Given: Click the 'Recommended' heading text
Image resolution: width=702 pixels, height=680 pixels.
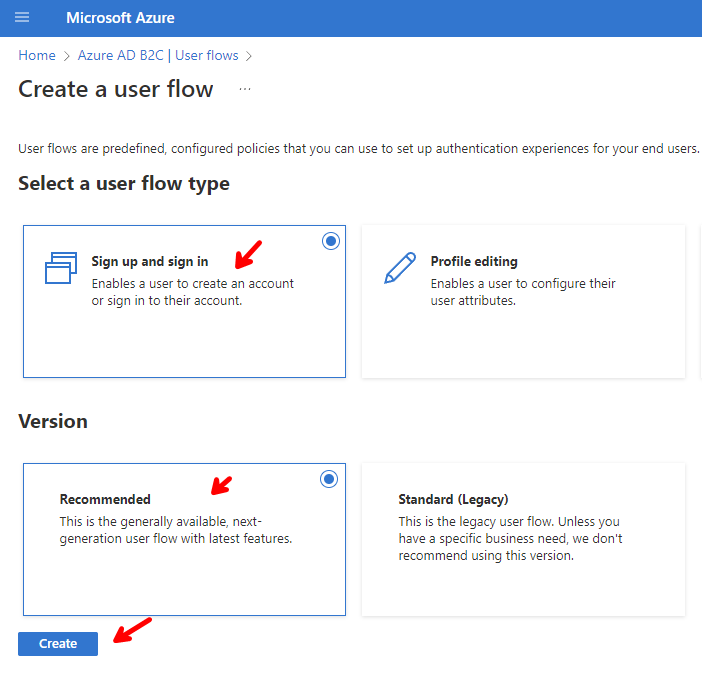Looking at the screenshot, I should [x=105, y=499].
